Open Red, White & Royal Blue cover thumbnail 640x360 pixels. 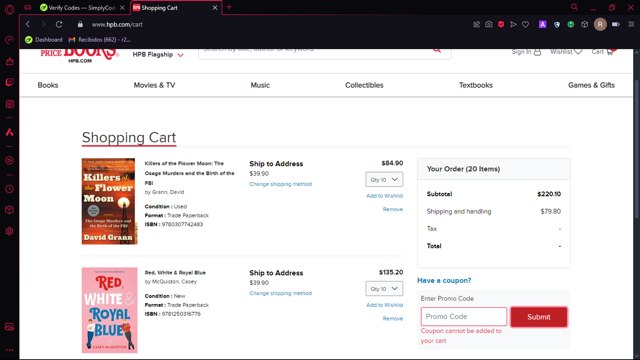109,310
